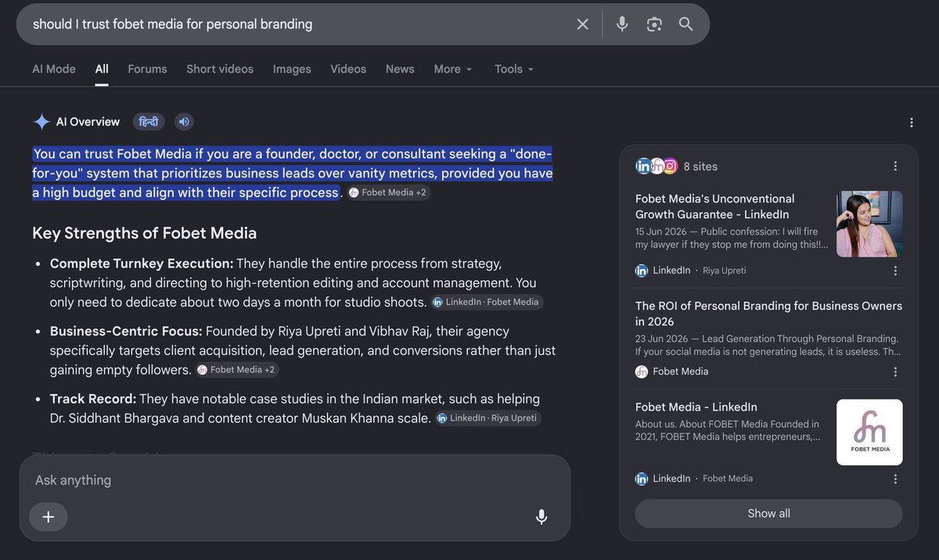
Task: Clear the search box with the X icon
Action: click(x=582, y=24)
